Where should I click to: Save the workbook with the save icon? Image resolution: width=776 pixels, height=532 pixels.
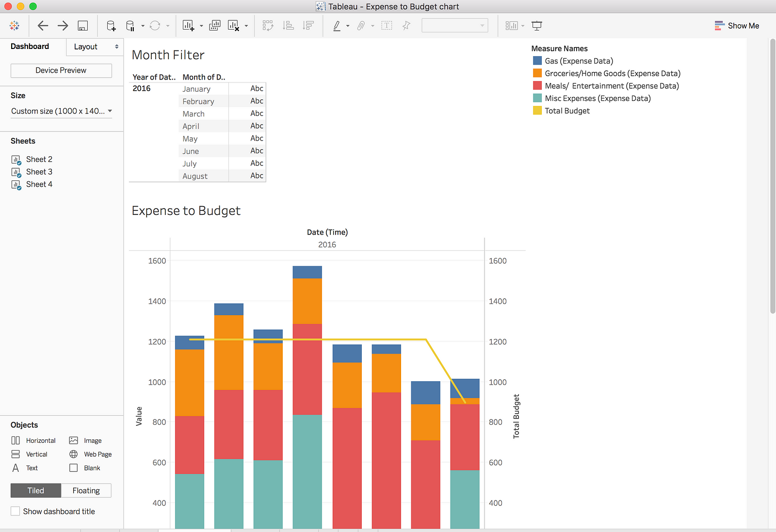tap(83, 26)
